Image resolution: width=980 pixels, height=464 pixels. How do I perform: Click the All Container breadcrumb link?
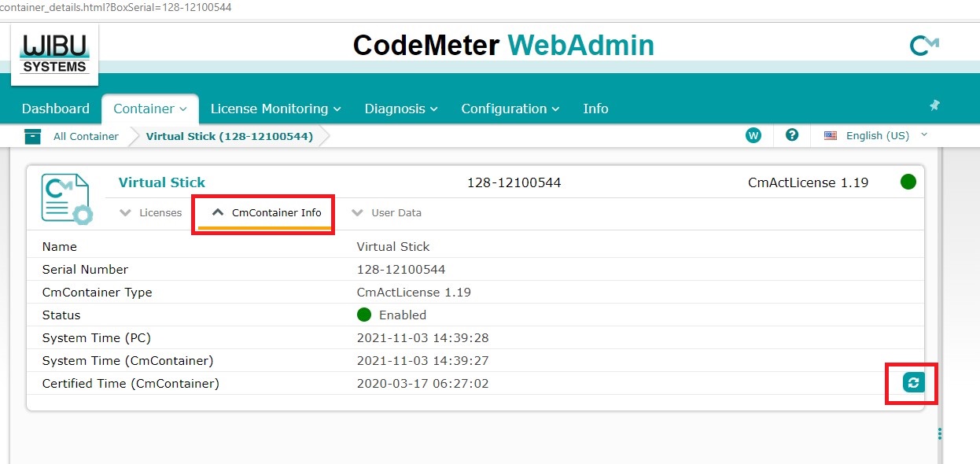point(86,136)
